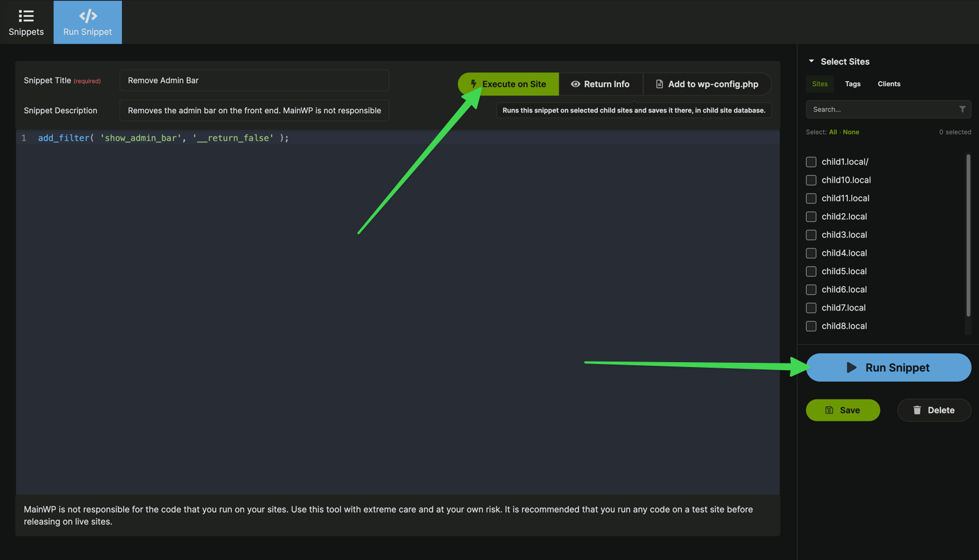
Task: Open the filter icon in the search box
Action: pos(963,110)
